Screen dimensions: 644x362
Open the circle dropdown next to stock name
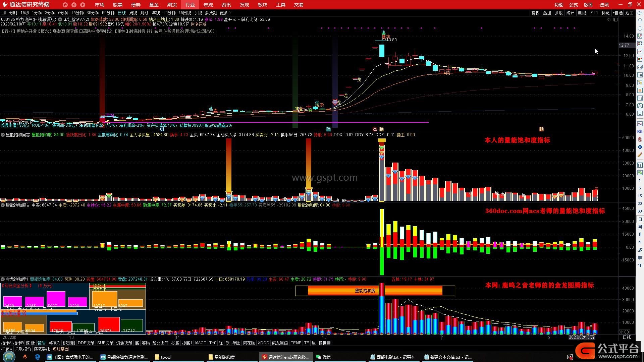click(60, 19)
